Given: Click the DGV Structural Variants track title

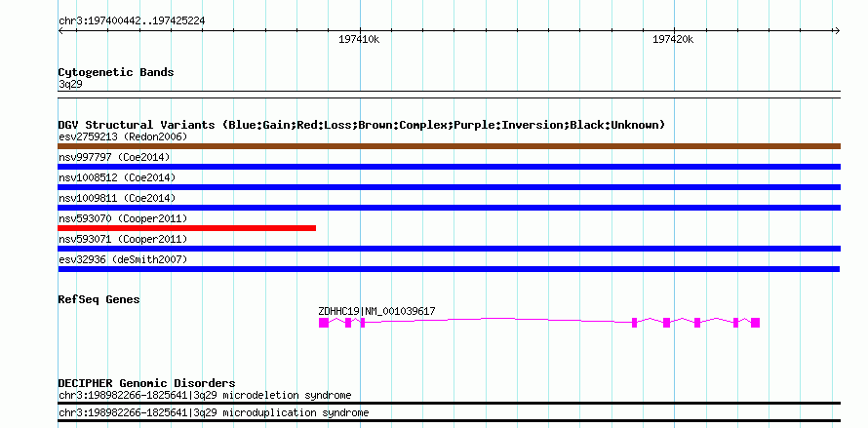Looking at the screenshot, I should pyautogui.click(x=362, y=125).
